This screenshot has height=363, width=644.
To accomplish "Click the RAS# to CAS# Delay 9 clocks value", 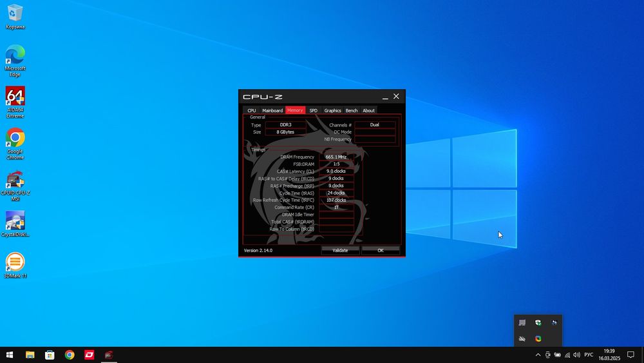I will pos(336,179).
